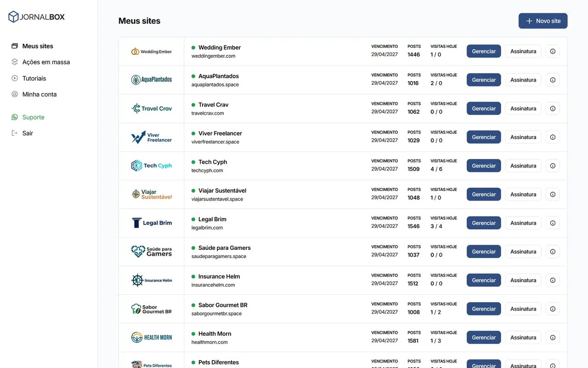Click the Suporte WhatsApp icon

pos(15,117)
